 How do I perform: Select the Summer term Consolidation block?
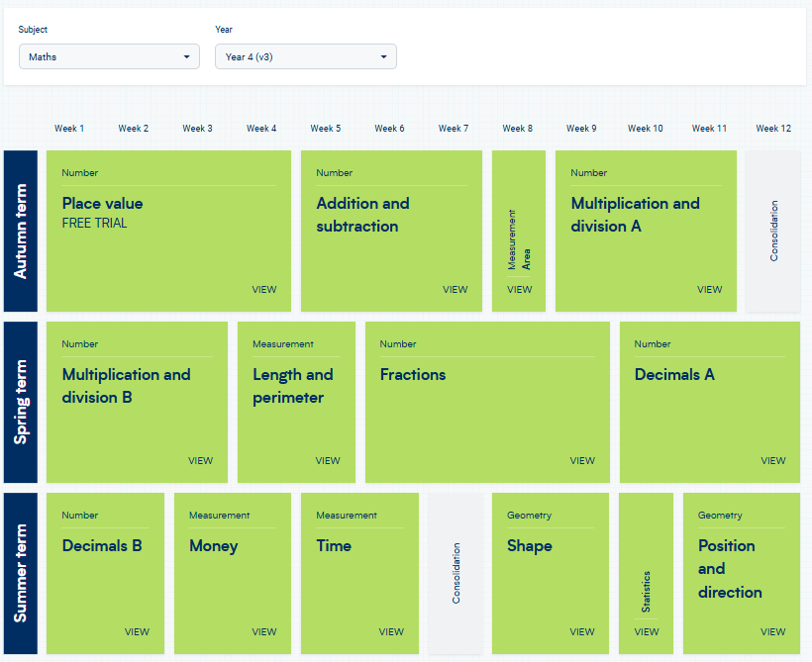tap(456, 573)
